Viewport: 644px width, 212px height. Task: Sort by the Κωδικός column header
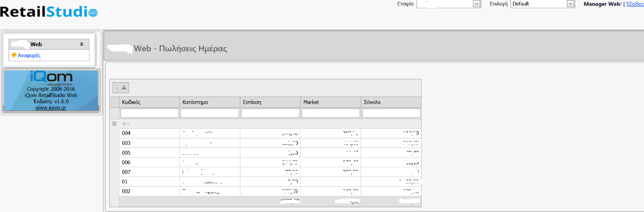(149, 102)
